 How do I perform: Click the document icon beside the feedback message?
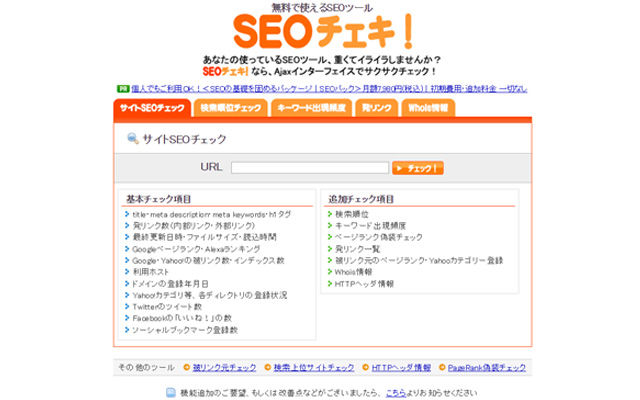(171, 393)
